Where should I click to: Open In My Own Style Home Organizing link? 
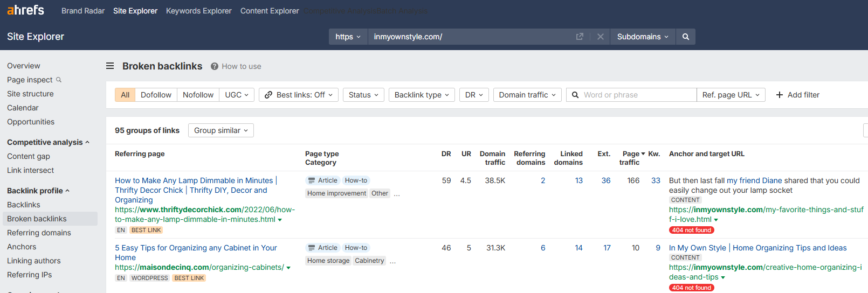(758, 248)
